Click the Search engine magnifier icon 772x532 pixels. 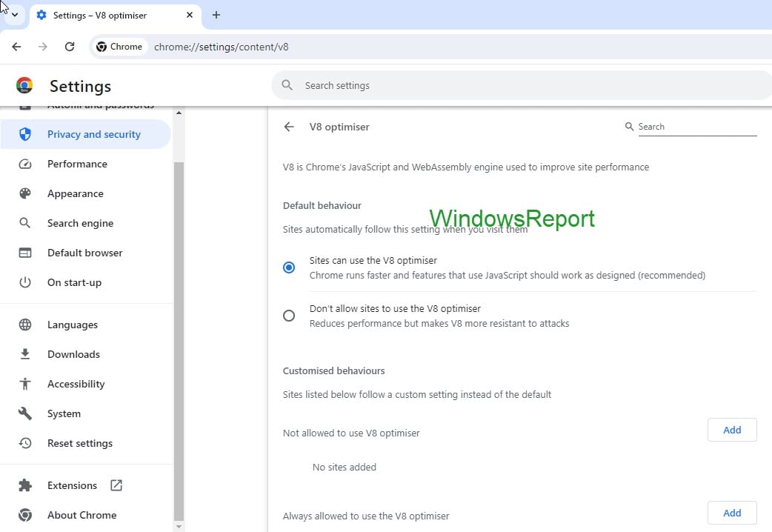click(24, 223)
